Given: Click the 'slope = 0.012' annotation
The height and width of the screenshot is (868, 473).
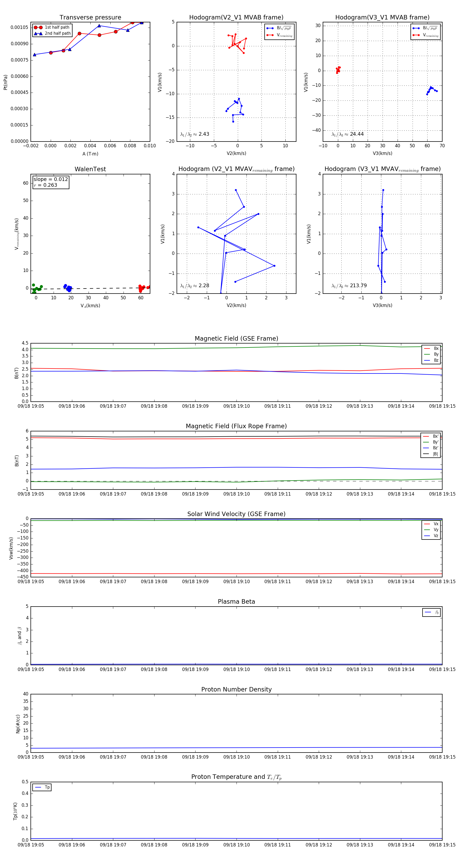Looking at the screenshot, I should point(50,179).
